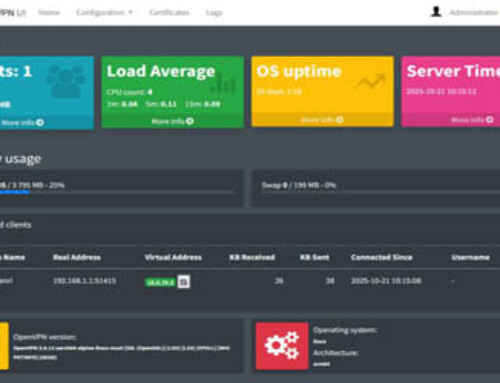Open More info on Server Time card
This screenshot has width=500, height=383.
pos(472,120)
